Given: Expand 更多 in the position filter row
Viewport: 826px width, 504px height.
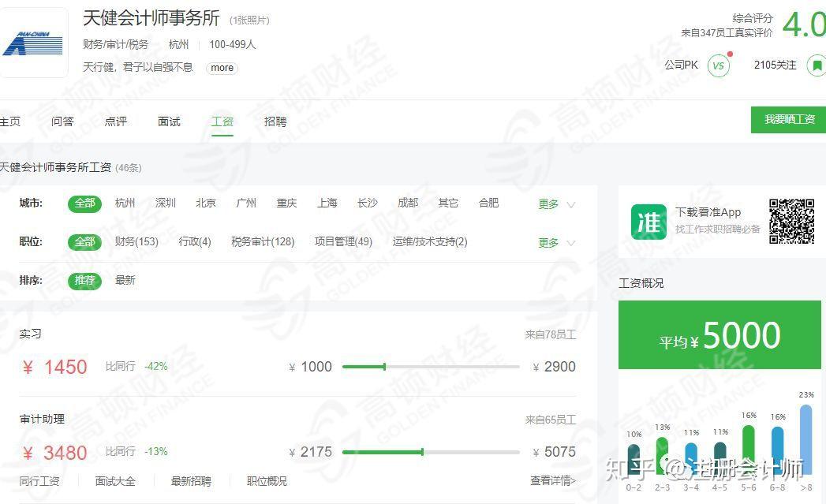Looking at the screenshot, I should pyautogui.click(x=556, y=243).
